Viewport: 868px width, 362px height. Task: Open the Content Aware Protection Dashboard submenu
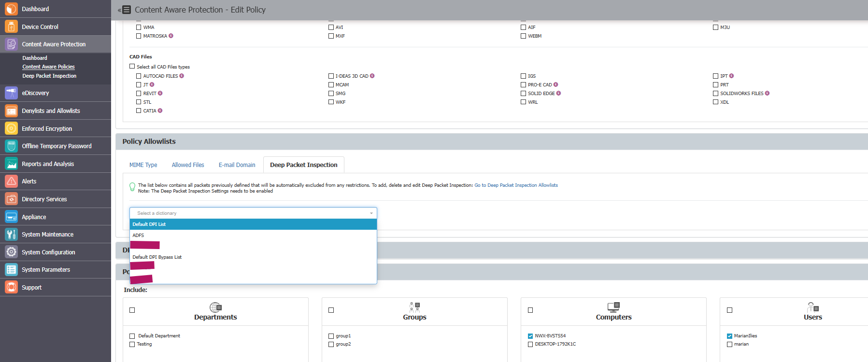[x=35, y=58]
